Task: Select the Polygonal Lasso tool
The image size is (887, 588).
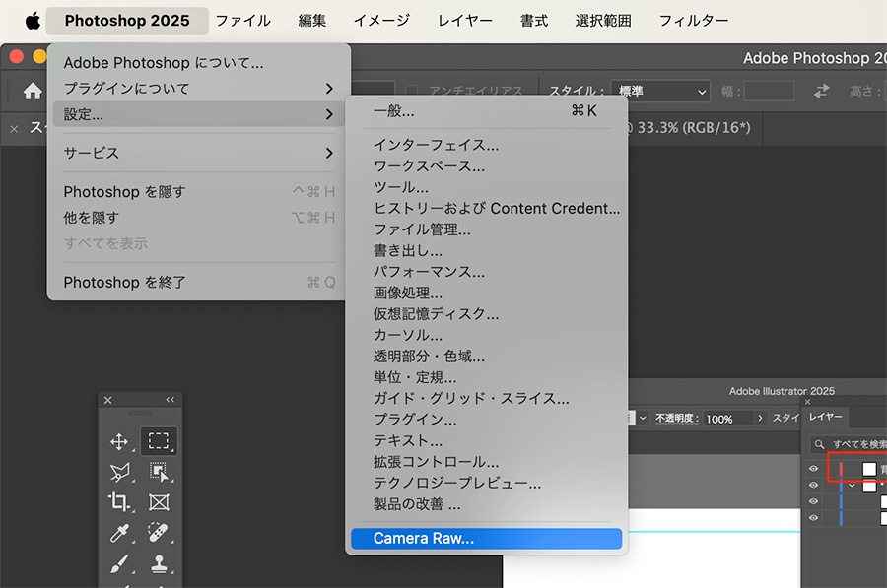Action: click(119, 472)
